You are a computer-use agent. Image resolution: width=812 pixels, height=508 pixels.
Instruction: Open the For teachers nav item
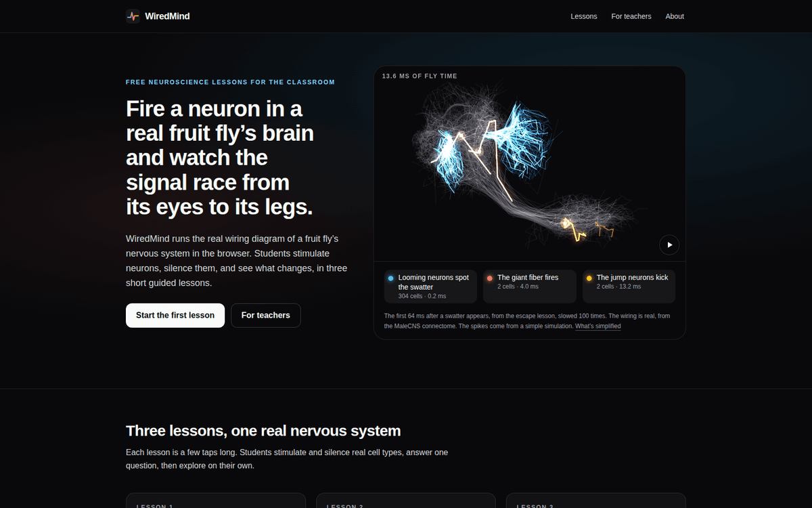631,16
